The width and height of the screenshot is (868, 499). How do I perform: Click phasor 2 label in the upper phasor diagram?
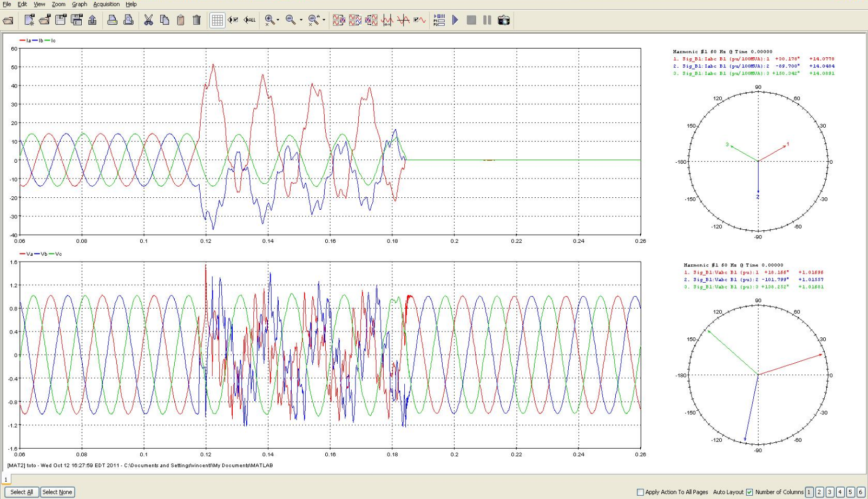(x=758, y=197)
